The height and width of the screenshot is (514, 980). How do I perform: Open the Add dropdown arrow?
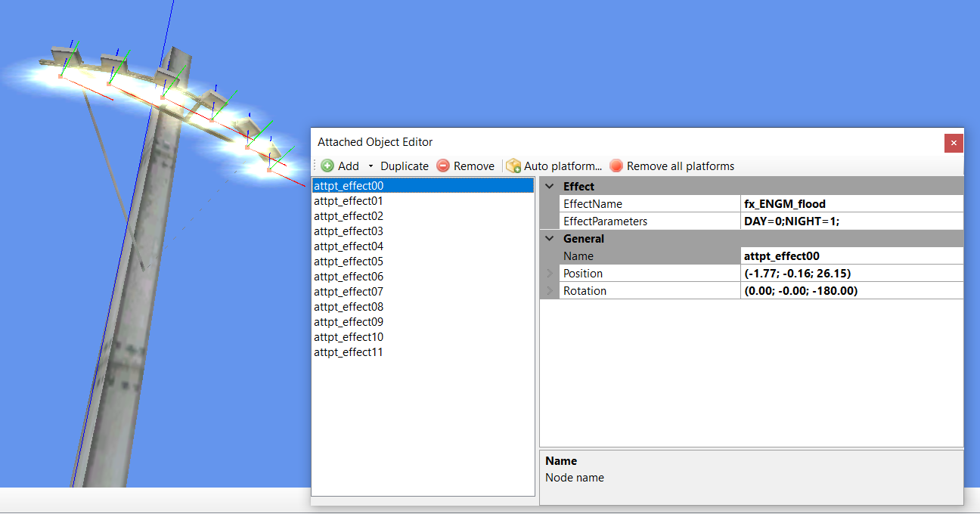click(371, 166)
